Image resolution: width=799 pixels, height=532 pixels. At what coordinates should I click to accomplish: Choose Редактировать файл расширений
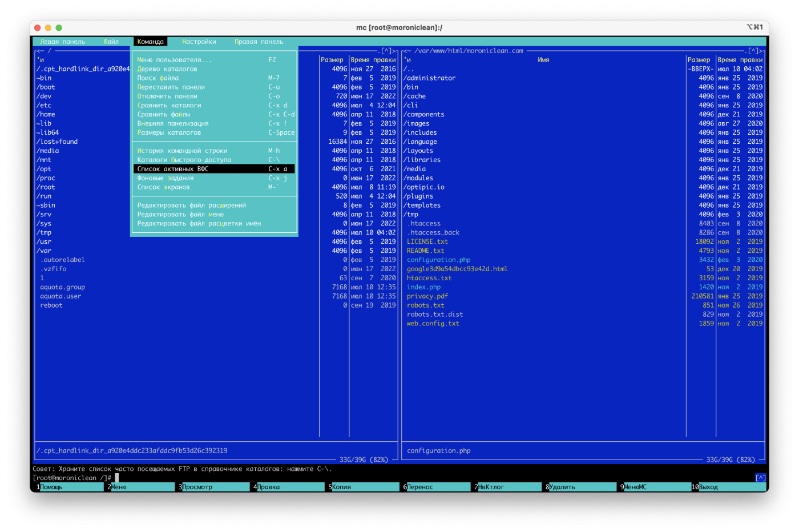[215, 205]
